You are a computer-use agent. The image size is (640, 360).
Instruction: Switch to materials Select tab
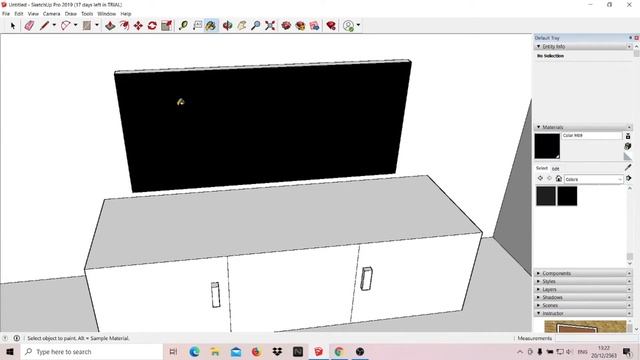542,168
